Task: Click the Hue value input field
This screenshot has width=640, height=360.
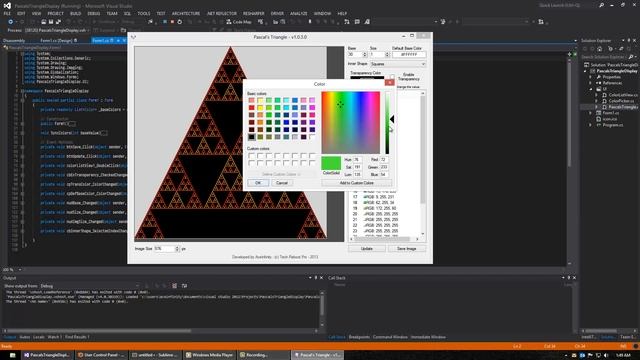Action: point(357,160)
